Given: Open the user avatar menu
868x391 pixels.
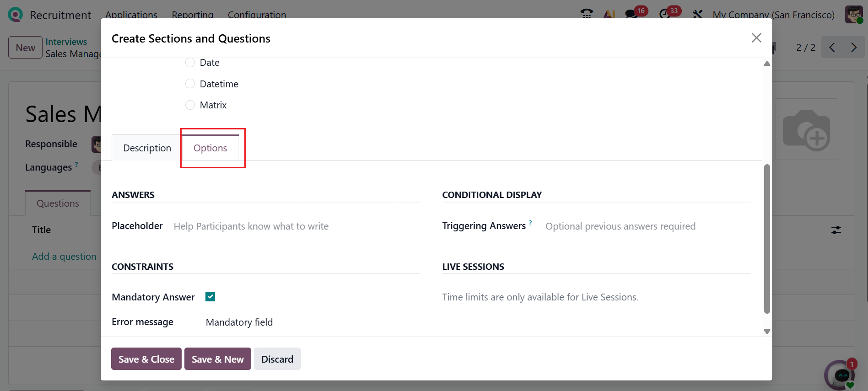Looking at the screenshot, I should pyautogui.click(x=853, y=15).
